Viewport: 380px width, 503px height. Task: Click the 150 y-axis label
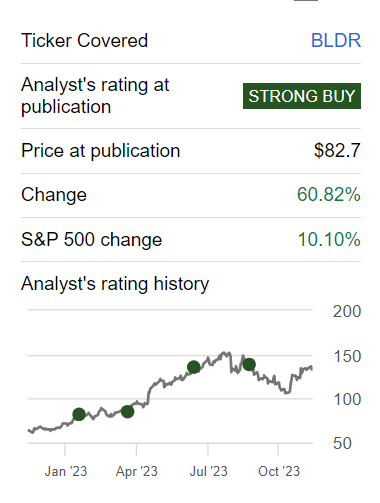coord(347,357)
